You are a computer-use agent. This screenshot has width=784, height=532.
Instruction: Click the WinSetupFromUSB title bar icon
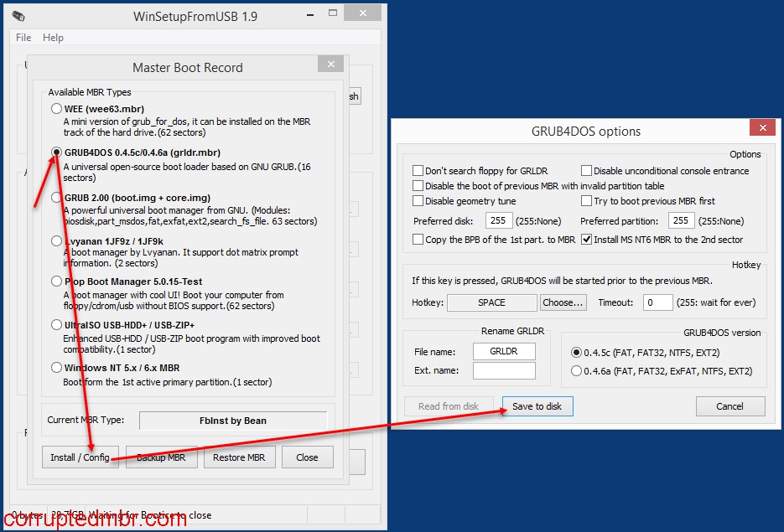(x=18, y=16)
